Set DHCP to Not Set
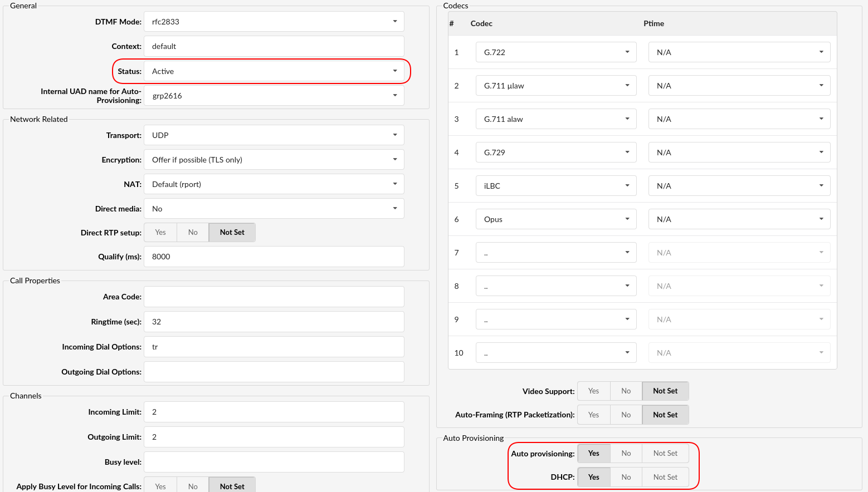This screenshot has width=868, height=492. pos(665,478)
